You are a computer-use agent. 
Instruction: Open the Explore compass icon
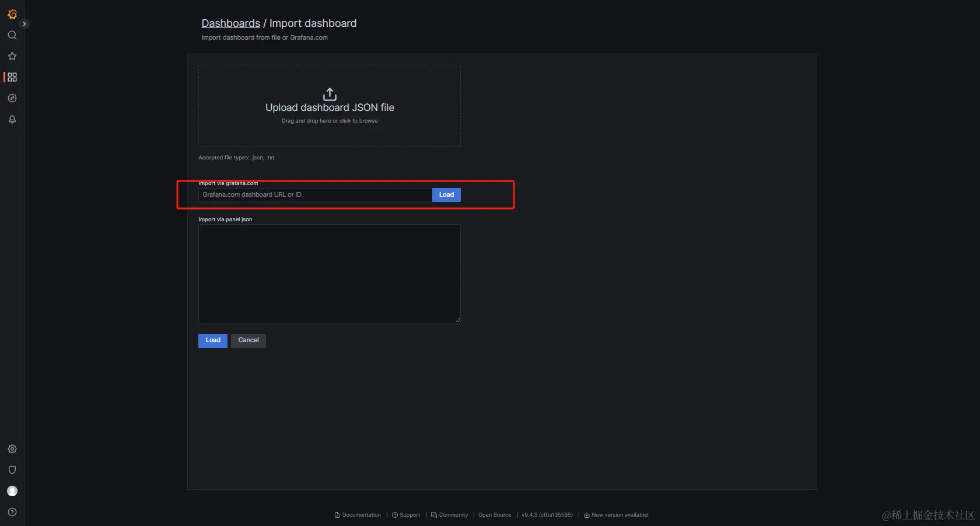[x=12, y=98]
